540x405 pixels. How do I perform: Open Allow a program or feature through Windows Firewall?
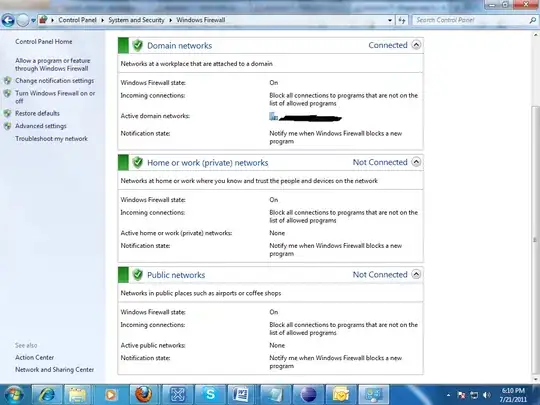coord(53,64)
